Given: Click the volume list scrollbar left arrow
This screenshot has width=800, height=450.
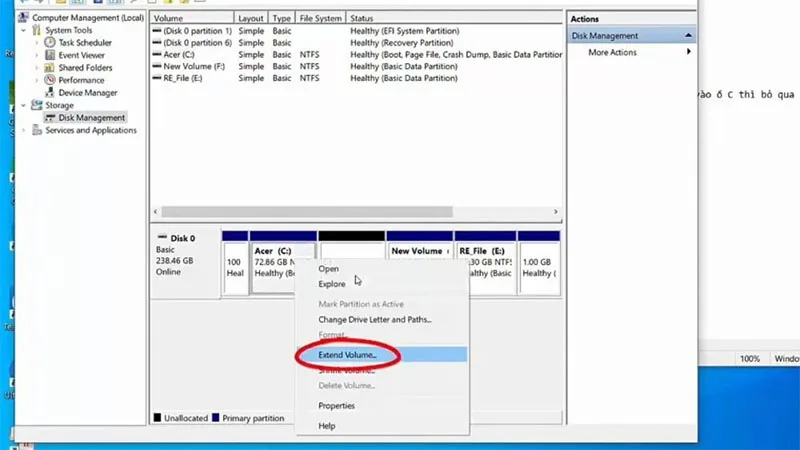Looking at the screenshot, I should tap(156, 211).
